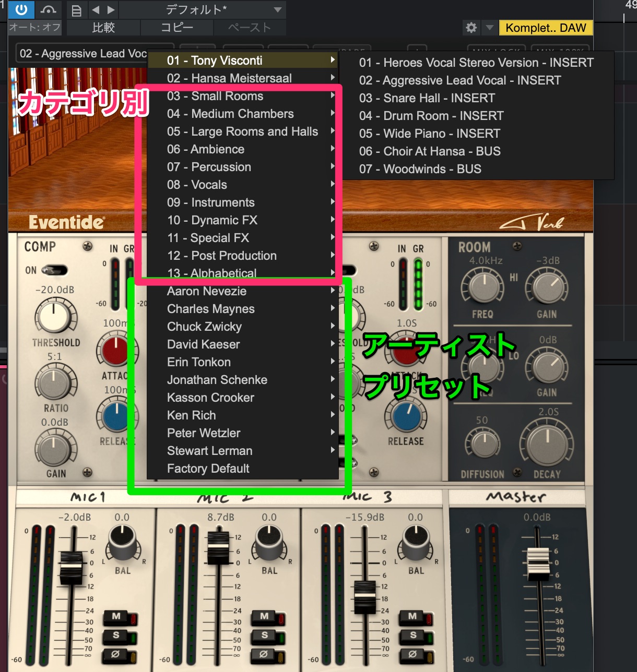Click the automation mode icon

[x=49, y=9]
